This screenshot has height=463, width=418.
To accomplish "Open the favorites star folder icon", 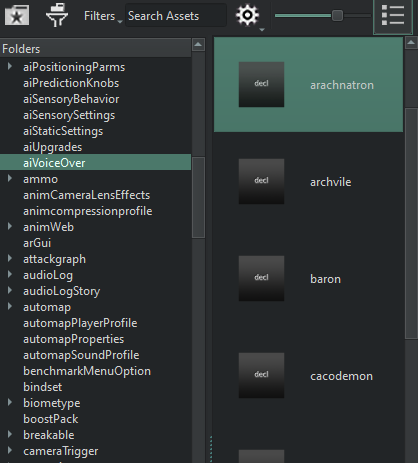I will pyautogui.click(x=17, y=15).
